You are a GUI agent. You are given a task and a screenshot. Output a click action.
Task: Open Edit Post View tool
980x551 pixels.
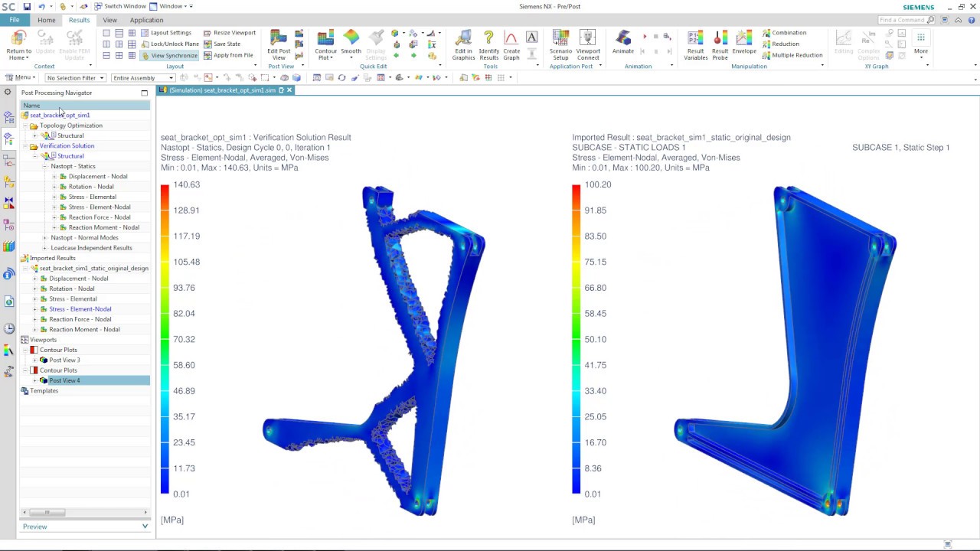[x=279, y=45]
